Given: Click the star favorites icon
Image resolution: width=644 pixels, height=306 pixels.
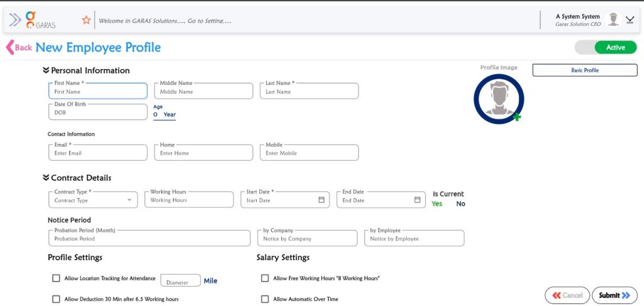Looking at the screenshot, I should [86, 20].
